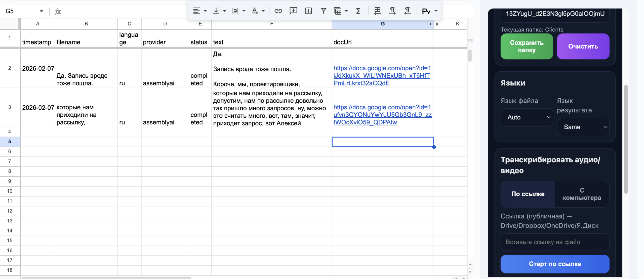Click the select-all corner box
644x279 pixels.
10,24
